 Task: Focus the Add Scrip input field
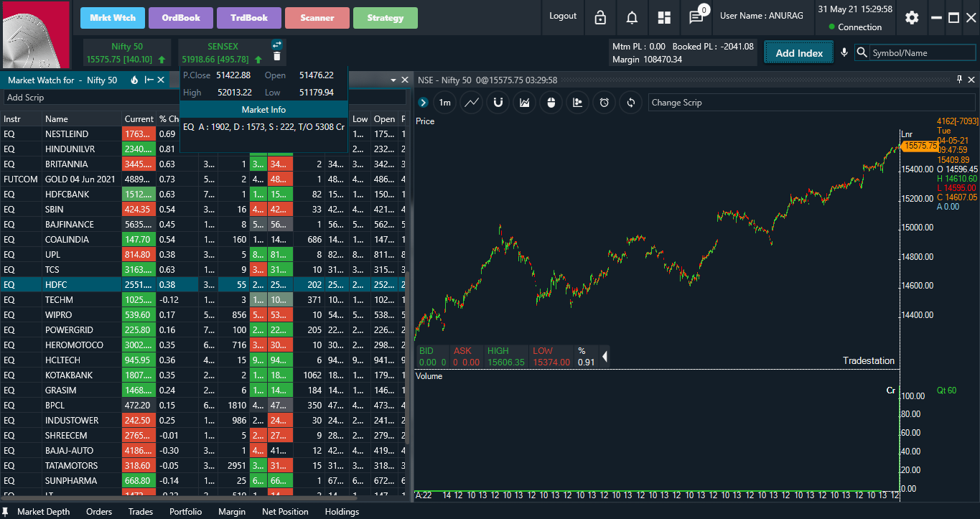[205, 98]
